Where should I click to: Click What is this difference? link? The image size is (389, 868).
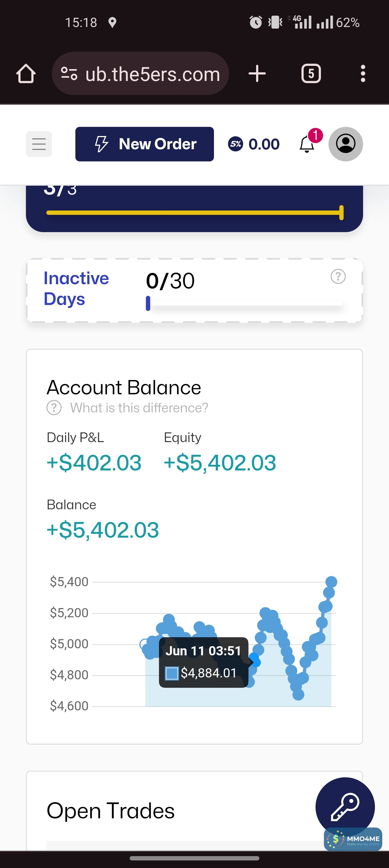coord(139,408)
